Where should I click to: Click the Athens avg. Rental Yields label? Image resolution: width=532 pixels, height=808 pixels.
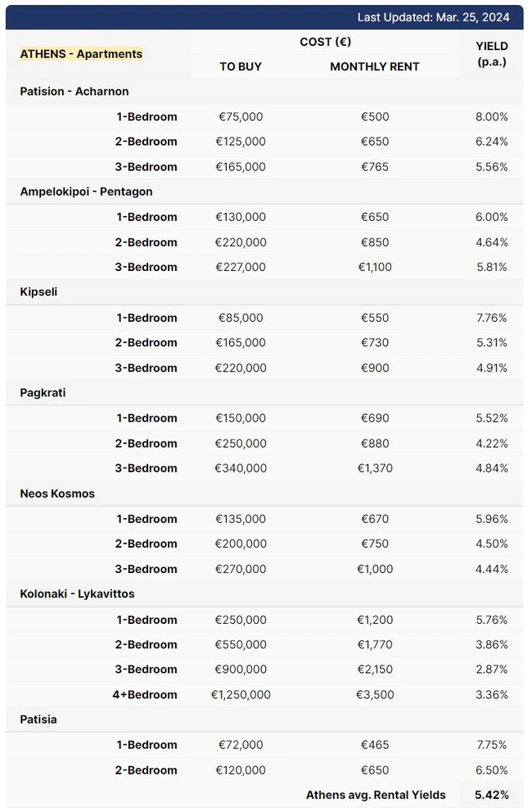tap(376, 795)
